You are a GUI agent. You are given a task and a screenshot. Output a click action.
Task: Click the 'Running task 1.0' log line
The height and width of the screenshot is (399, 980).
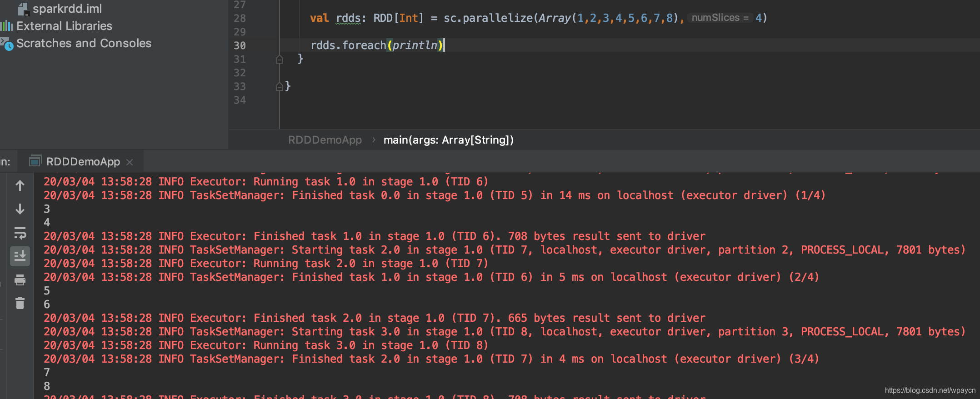[x=266, y=182]
